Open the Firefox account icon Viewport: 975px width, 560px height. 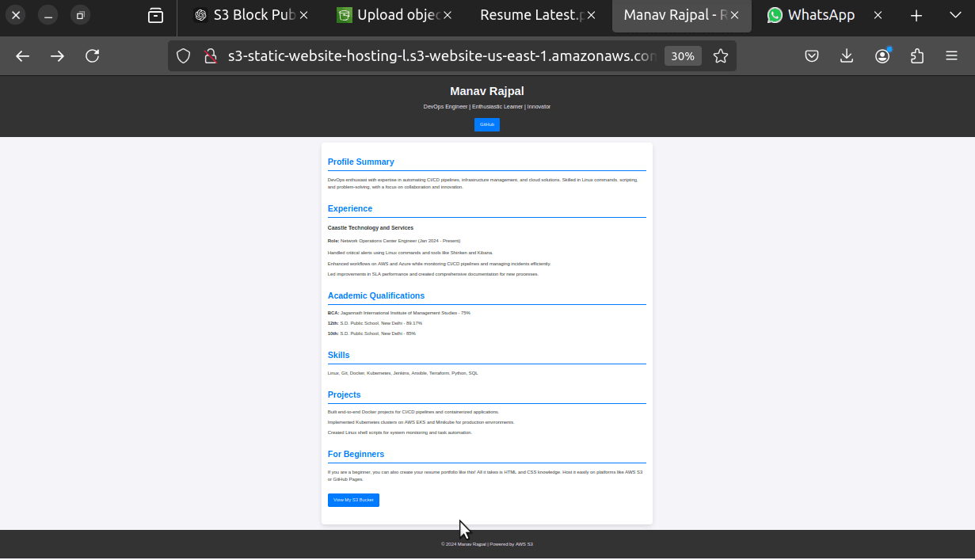[x=882, y=56]
